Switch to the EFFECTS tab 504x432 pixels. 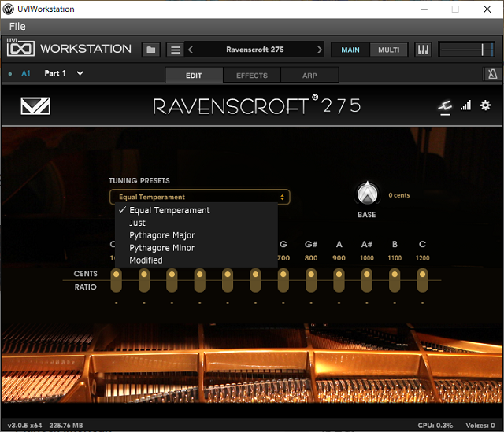(252, 76)
